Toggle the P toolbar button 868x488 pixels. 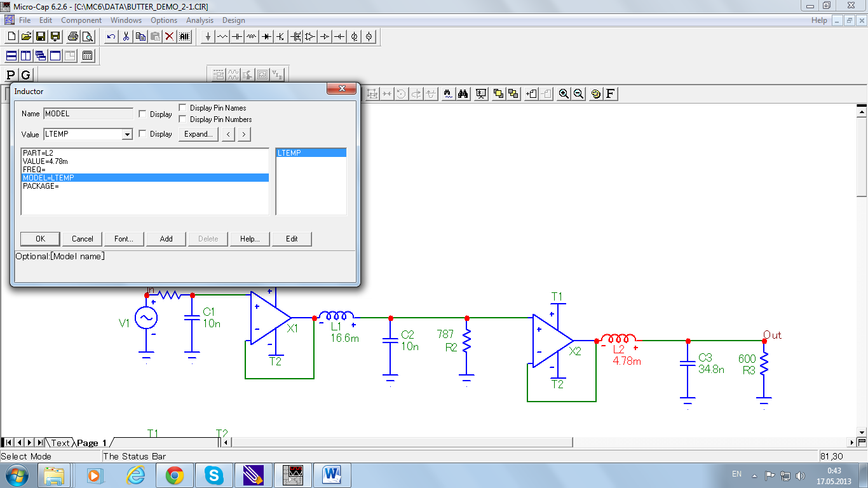click(11, 75)
